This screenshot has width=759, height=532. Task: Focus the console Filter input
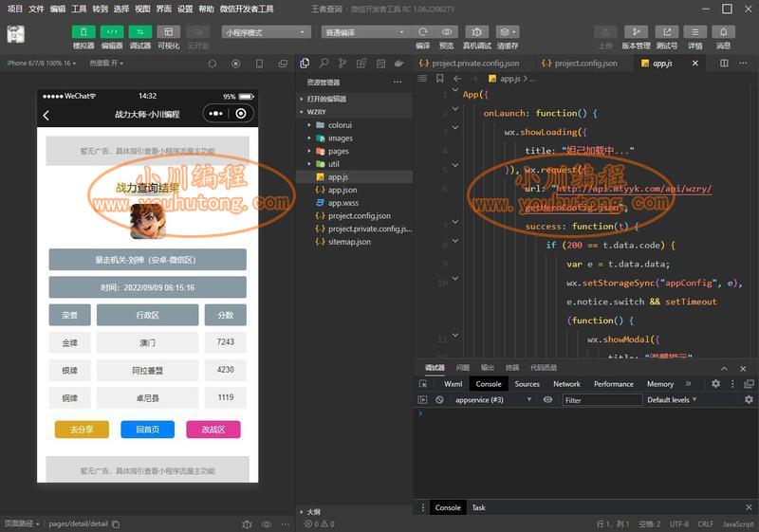pos(602,400)
